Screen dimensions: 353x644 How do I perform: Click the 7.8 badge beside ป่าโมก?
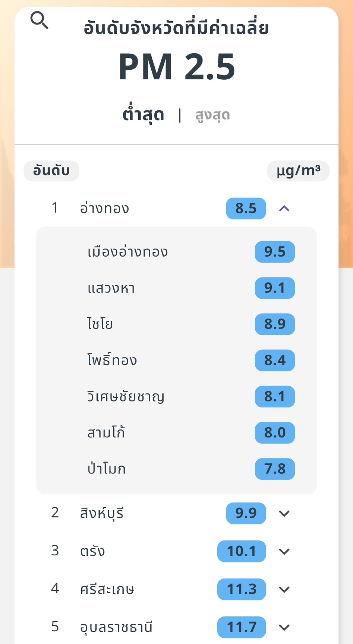275,469
